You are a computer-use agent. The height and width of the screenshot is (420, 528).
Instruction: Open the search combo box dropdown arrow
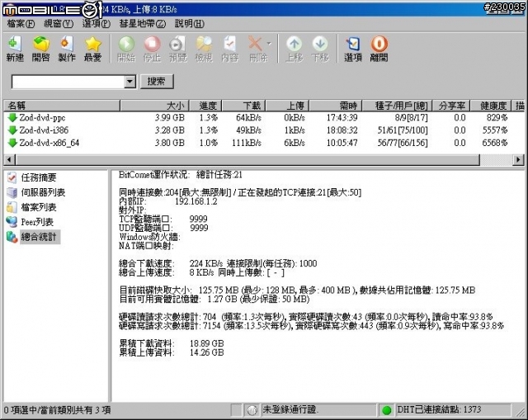[130, 82]
